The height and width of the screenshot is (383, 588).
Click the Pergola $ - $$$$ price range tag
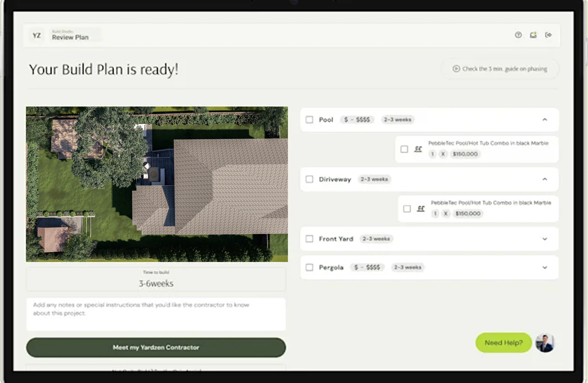click(367, 267)
